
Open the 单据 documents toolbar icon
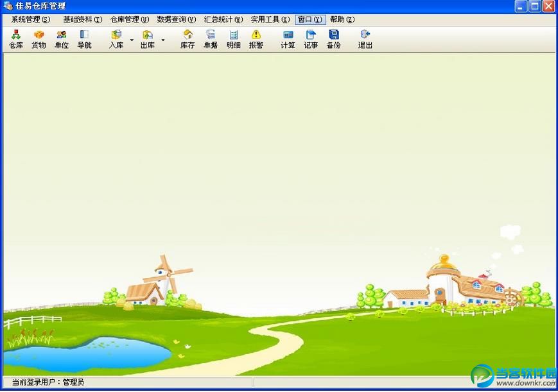211,39
